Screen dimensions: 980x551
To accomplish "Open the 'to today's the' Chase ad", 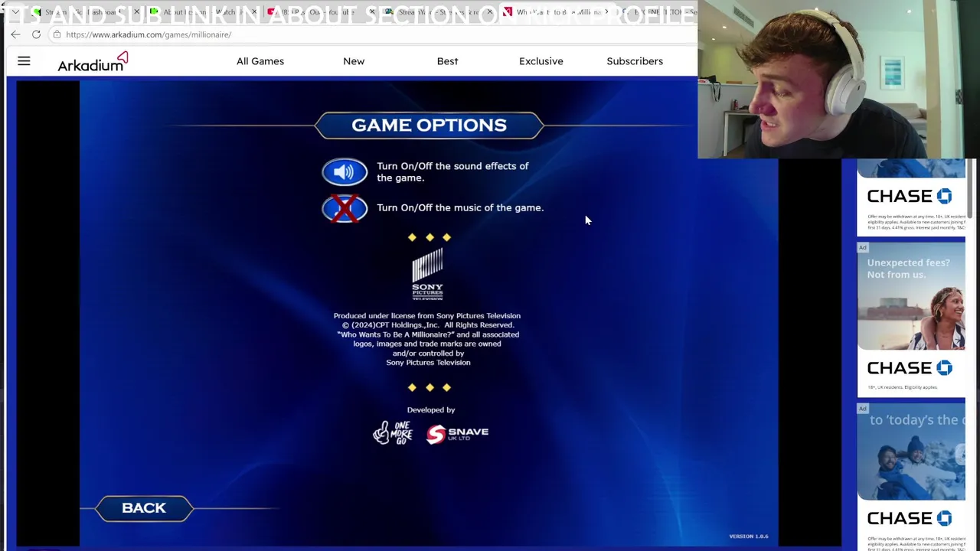I will (x=911, y=478).
